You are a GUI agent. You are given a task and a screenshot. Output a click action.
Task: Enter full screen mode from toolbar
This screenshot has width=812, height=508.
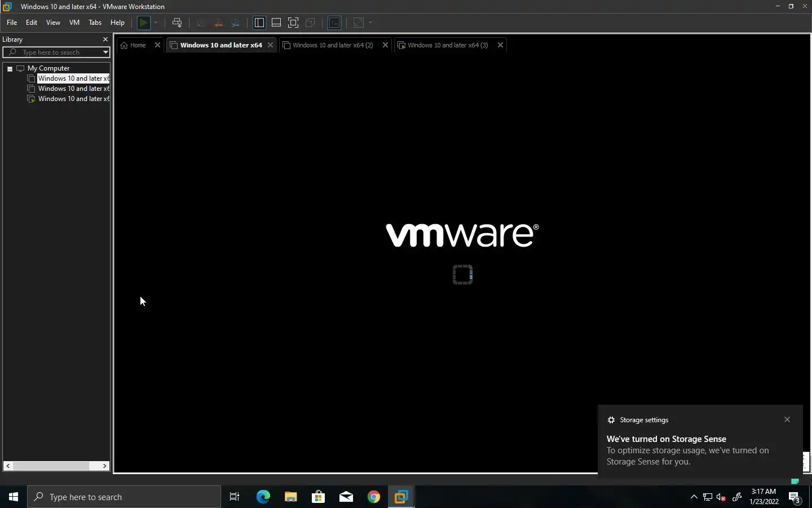[x=293, y=23]
